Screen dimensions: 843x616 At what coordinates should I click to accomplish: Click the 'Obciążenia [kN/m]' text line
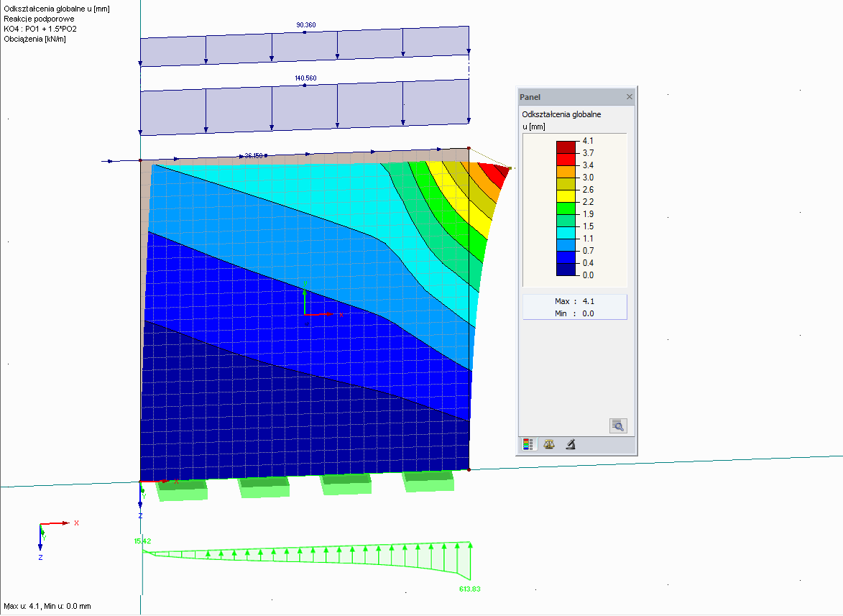(x=35, y=40)
